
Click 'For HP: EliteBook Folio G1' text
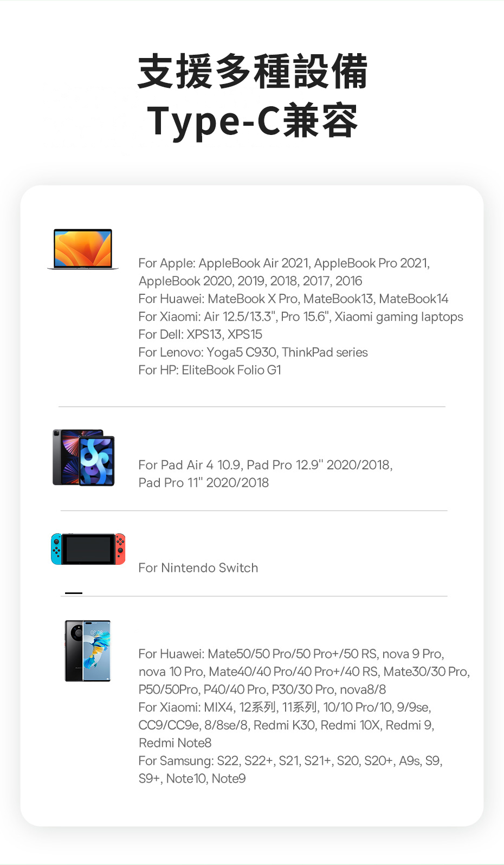point(210,370)
